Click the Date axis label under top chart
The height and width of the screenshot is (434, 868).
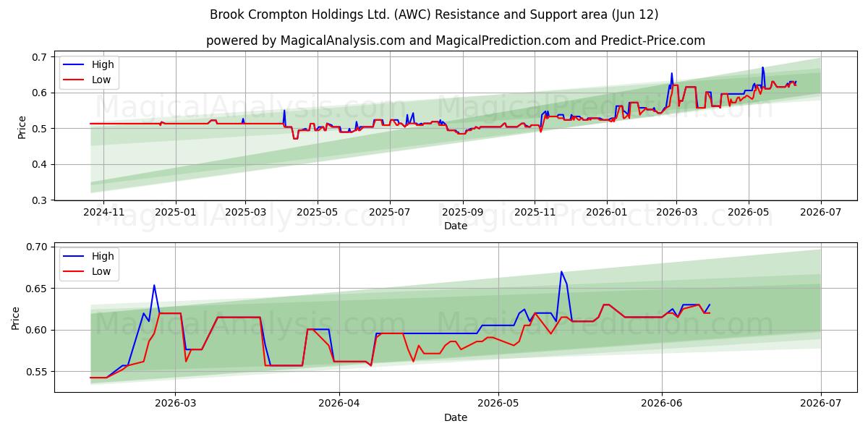tap(456, 226)
